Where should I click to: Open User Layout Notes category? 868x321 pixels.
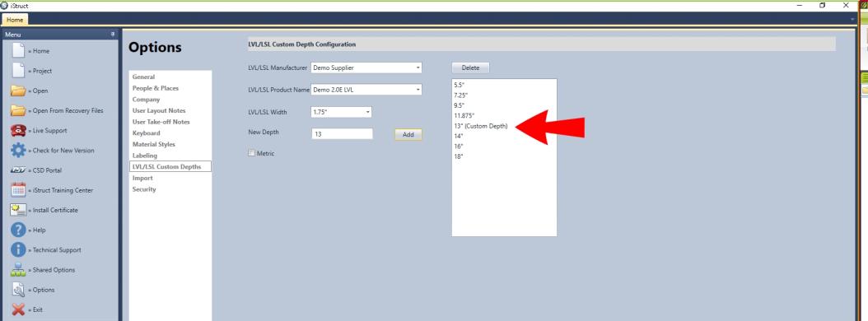(x=159, y=110)
